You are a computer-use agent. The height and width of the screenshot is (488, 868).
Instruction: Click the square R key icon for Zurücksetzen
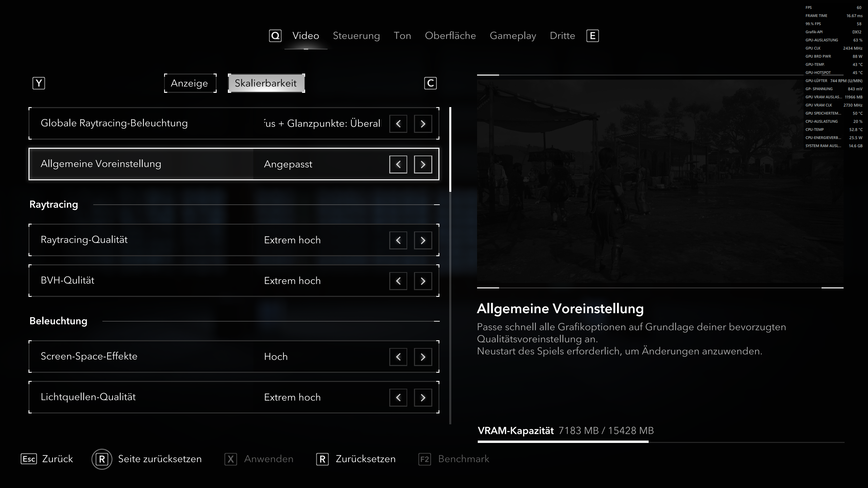[x=322, y=459]
